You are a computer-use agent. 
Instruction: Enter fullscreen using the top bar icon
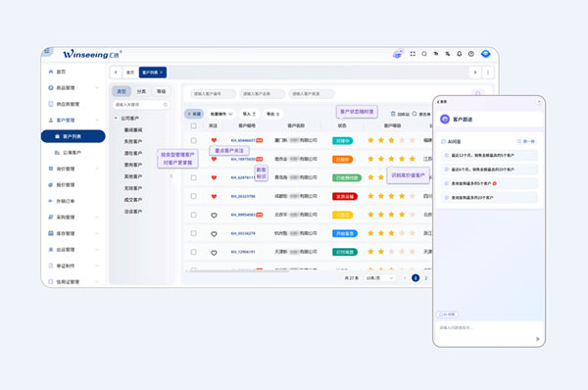point(413,54)
